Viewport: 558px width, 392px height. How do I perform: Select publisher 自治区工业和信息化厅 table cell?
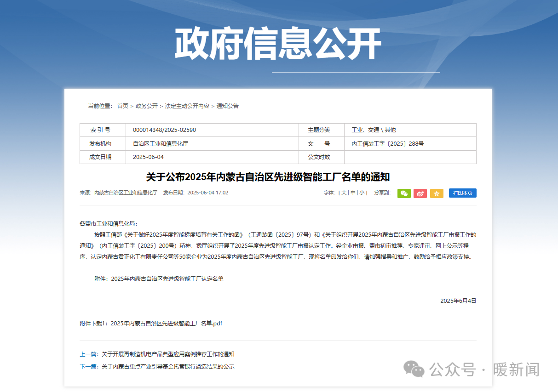(x=212, y=144)
